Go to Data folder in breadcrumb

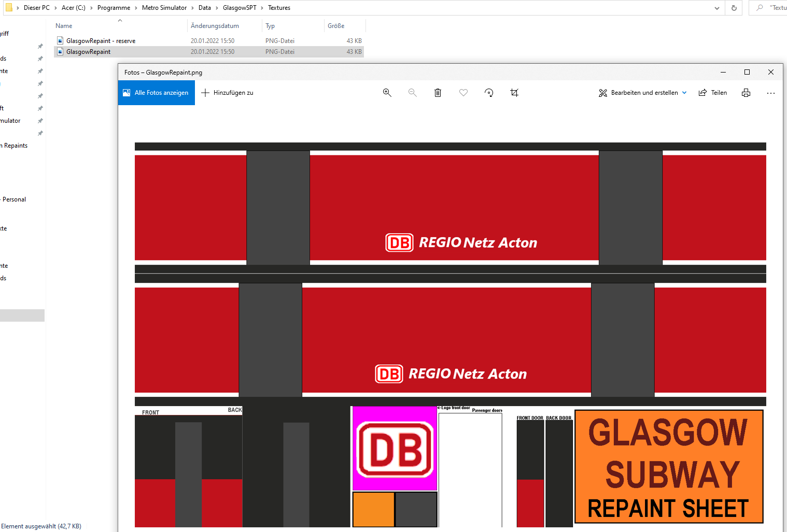pyautogui.click(x=205, y=8)
